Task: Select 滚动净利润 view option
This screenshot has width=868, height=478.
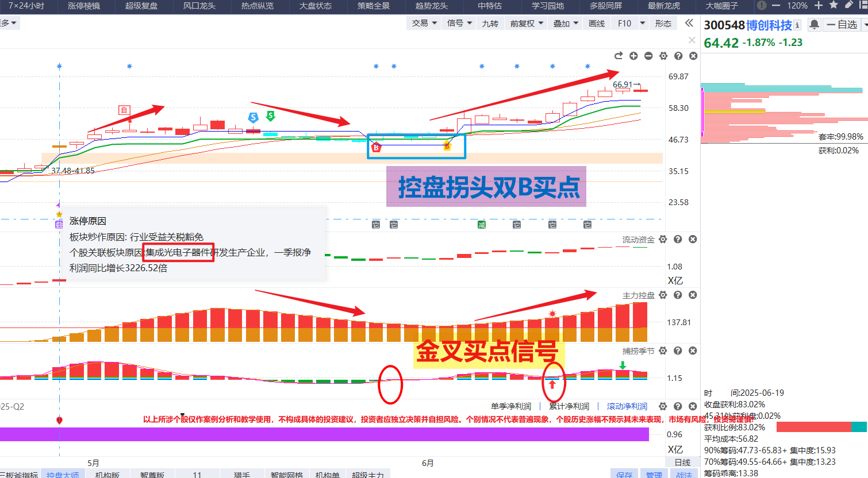Action: (x=627, y=406)
